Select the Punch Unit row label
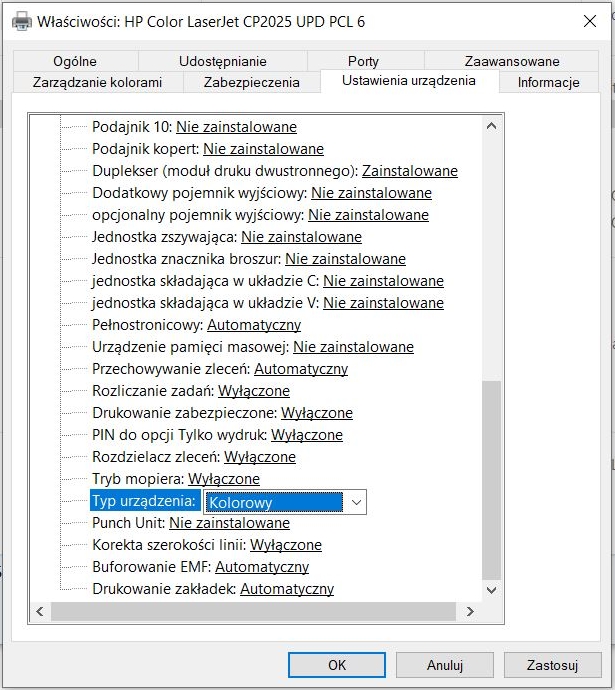 [x=129, y=523]
